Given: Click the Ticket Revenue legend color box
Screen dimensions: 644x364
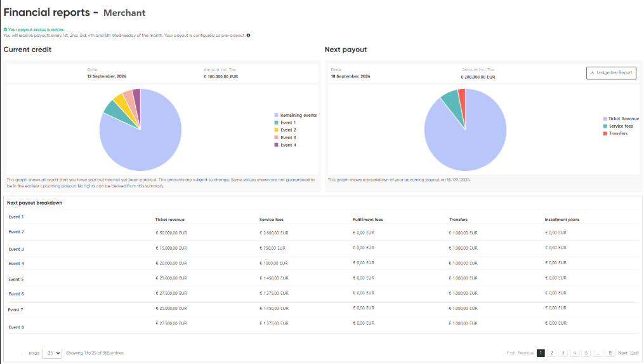Looking at the screenshot, I should (605, 119).
